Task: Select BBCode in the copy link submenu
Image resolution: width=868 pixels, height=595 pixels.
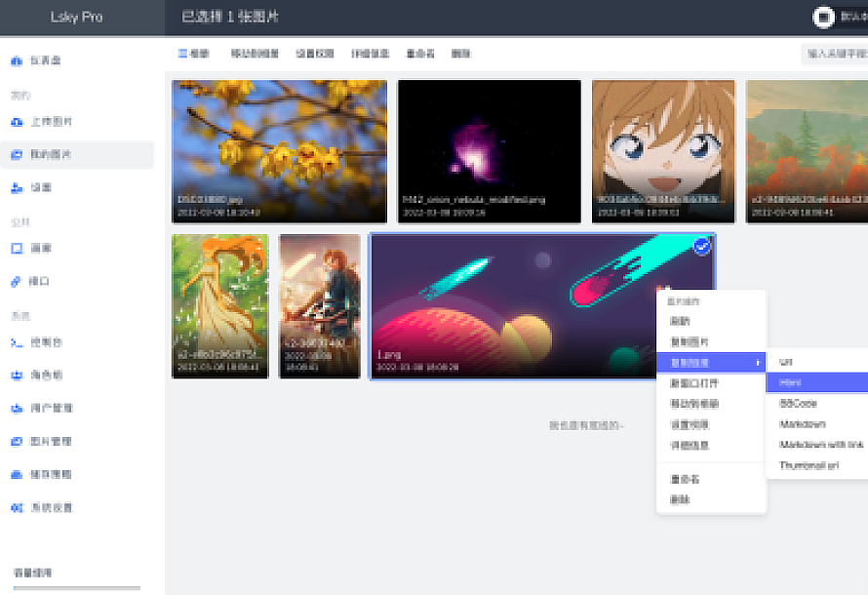Action: coord(798,404)
